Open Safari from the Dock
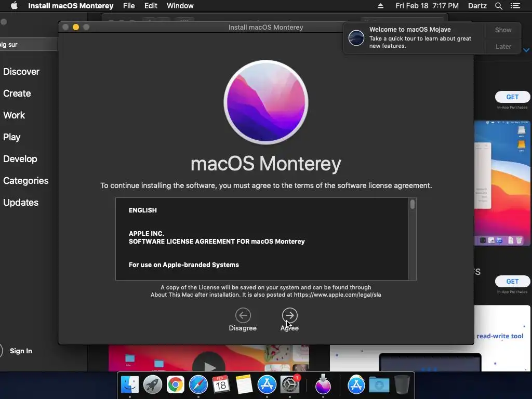The width and height of the screenshot is (532, 399). 198,385
